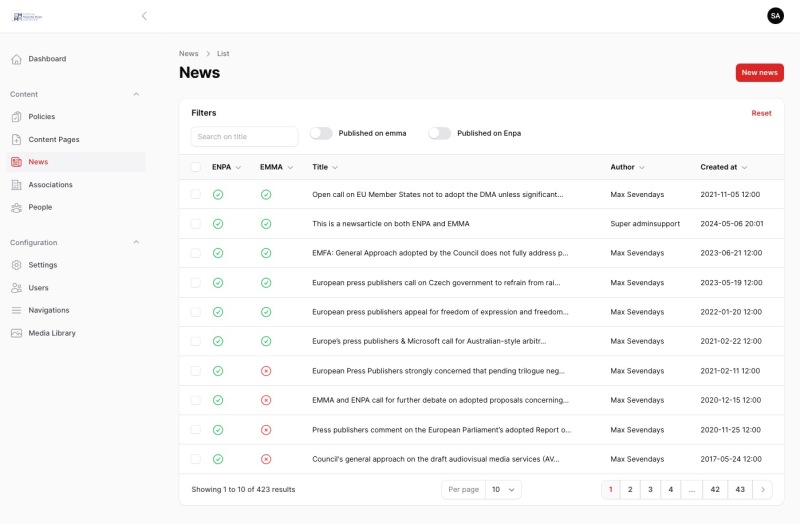Open Settings gear icon
Screen dimensions: 800x524
[x=16, y=265]
